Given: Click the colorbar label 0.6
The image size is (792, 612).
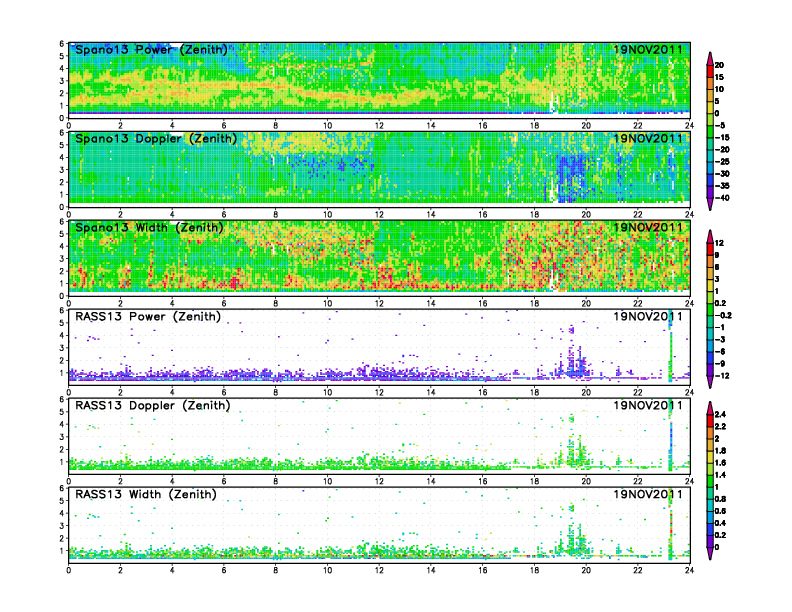Looking at the screenshot, I should pyautogui.click(x=720, y=512).
